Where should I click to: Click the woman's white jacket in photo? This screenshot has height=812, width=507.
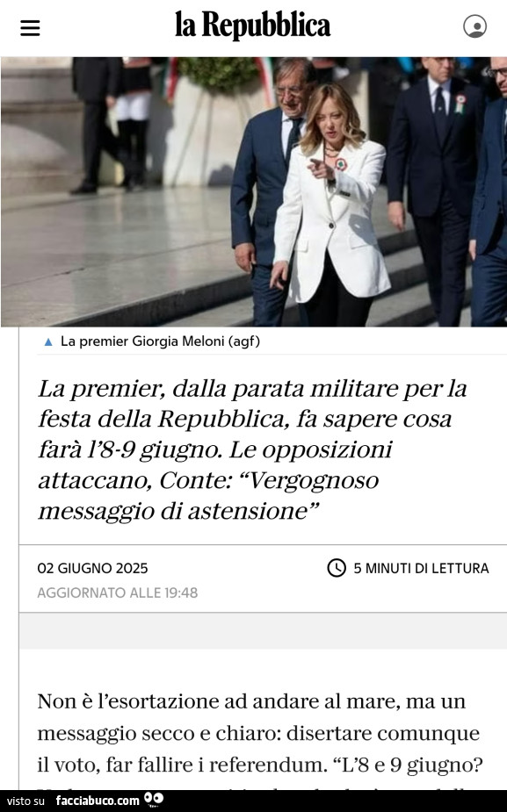(332, 223)
